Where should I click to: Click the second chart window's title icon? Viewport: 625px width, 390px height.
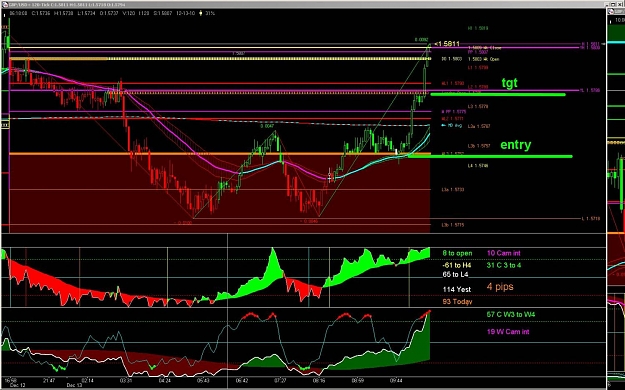click(x=611, y=11)
